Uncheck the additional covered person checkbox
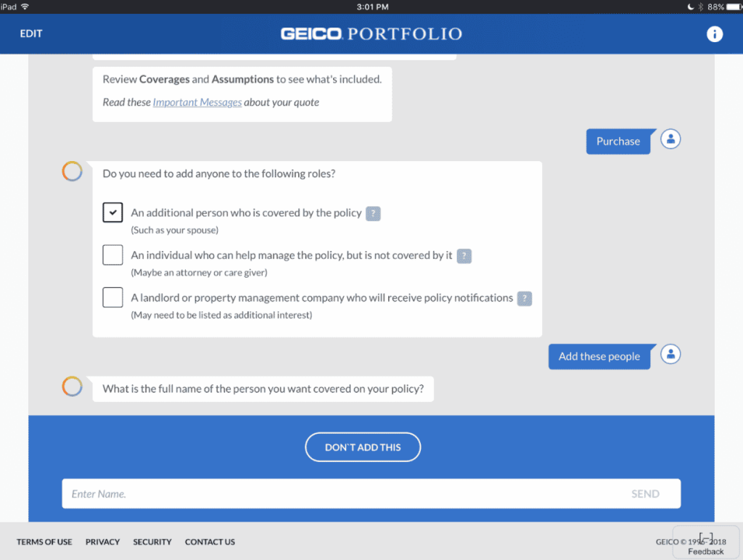743x560 pixels. tap(112, 213)
